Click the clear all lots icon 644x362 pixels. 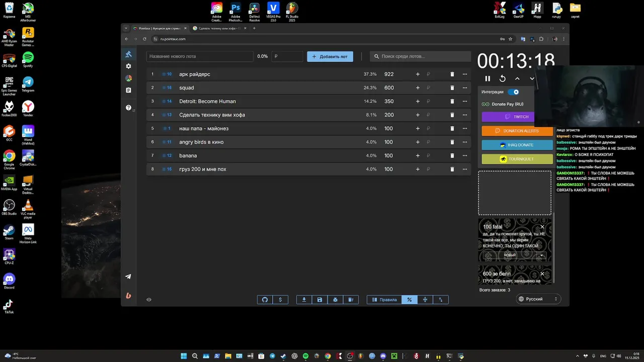tap(351, 300)
